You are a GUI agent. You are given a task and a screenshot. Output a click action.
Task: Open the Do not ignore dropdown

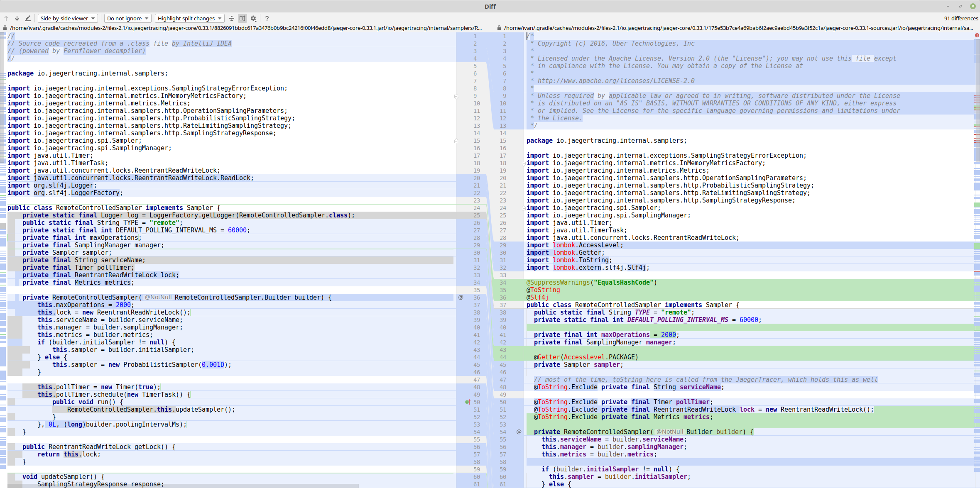point(127,18)
